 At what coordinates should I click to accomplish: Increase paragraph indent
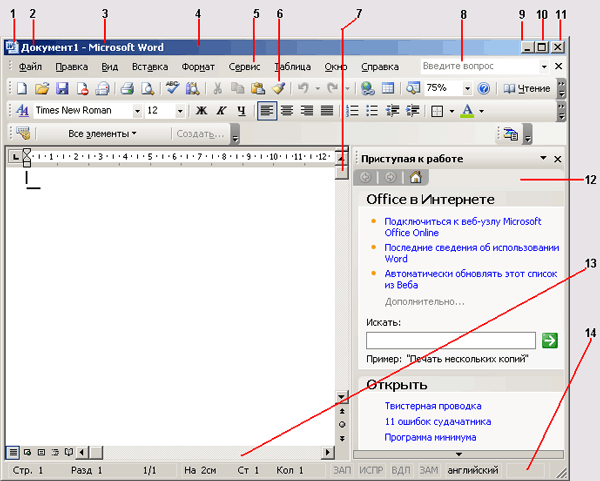point(412,111)
